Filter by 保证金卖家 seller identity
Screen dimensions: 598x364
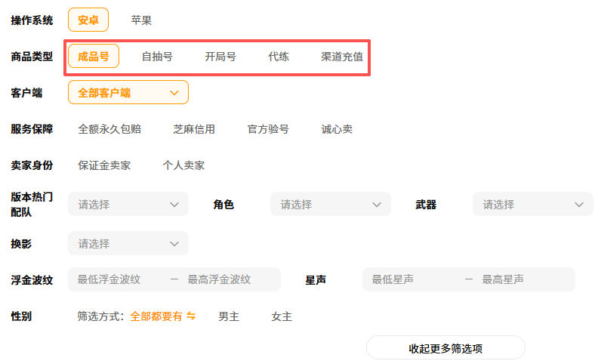point(104,165)
